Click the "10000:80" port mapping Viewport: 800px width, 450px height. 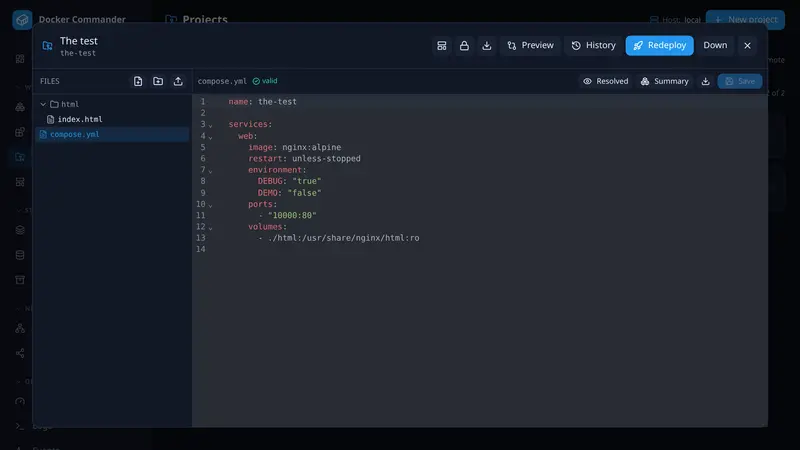(x=292, y=215)
